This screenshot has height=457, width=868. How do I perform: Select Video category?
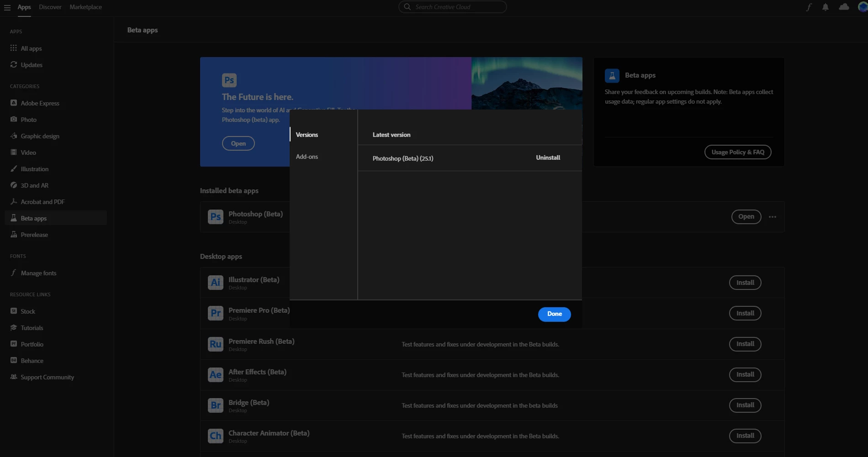click(56, 152)
